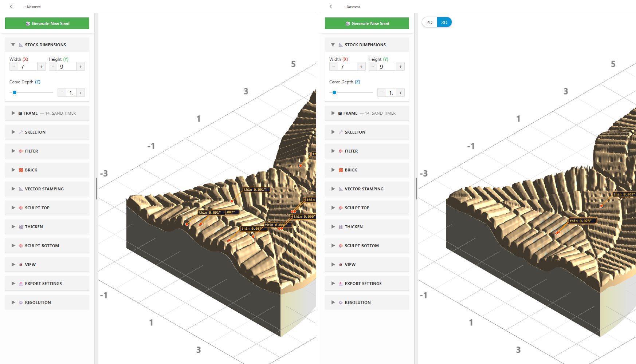The height and width of the screenshot is (364, 636).
Task: Click View eye icon in left window
Action: [x=21, y=265]
